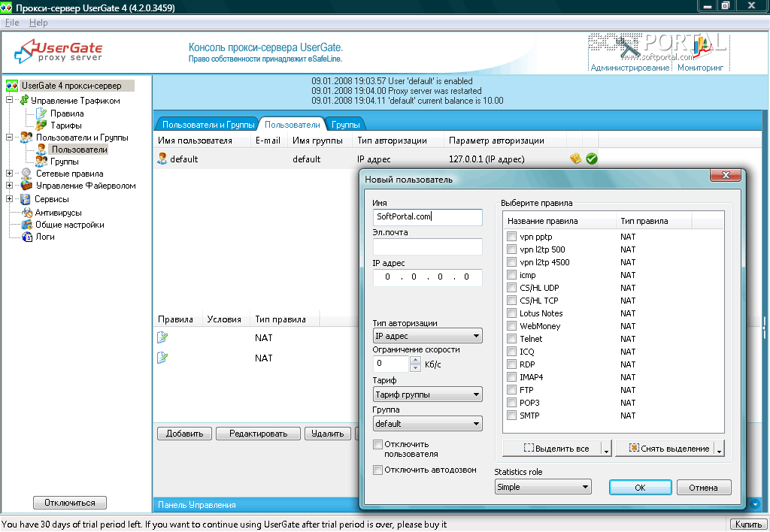This screenshot has height=532, width=770.
Task: Click the Сервисы tree icon
Action: click(25, 199)
